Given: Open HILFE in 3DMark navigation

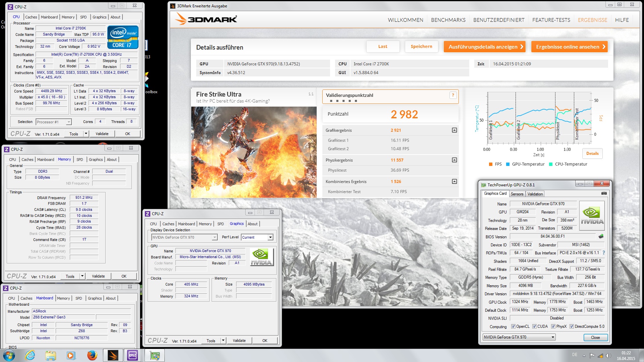Looking at the screenshot, I should pyautogui.click(x=622, y=20).
